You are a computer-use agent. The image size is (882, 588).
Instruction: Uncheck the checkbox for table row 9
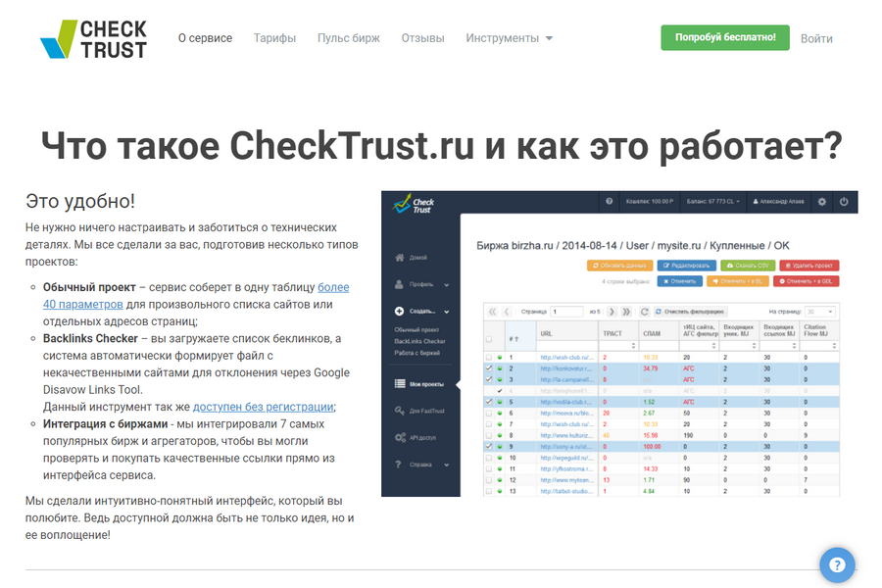tap(489, 446)
